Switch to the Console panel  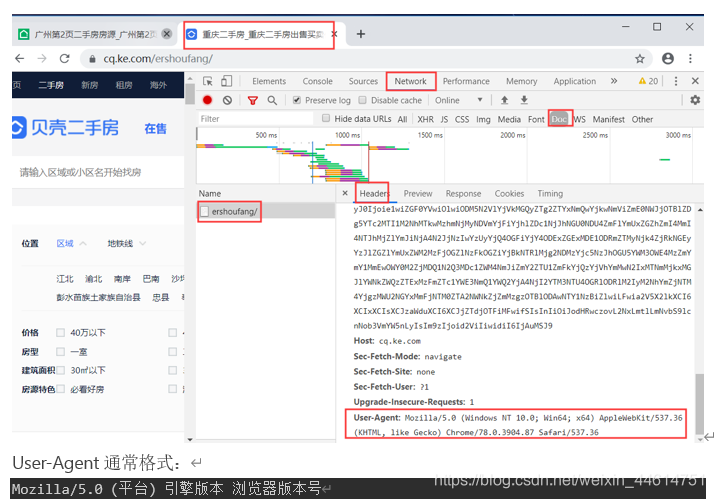tap(317, 81)
